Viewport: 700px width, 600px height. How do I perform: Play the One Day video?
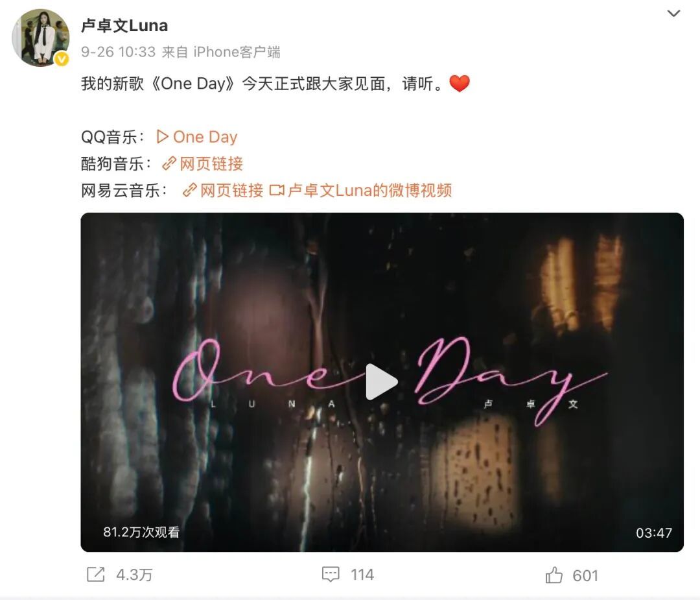click(381, 382)
